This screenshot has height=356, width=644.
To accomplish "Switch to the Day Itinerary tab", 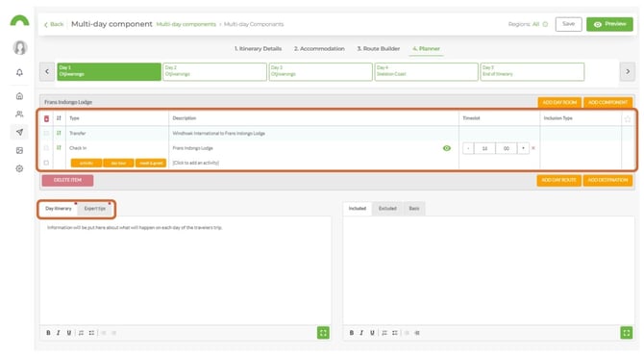I will click(59, 209).
